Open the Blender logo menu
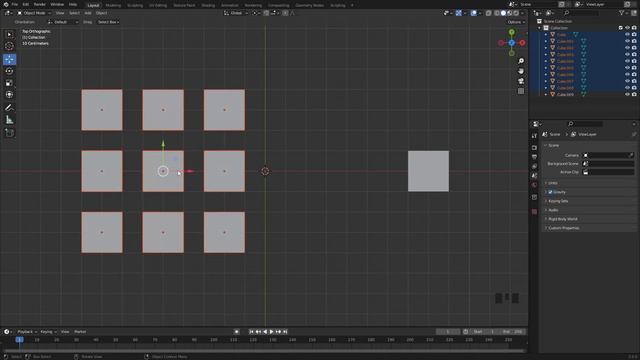This screenshot has height=360, width=640. [x=6, y=4]
